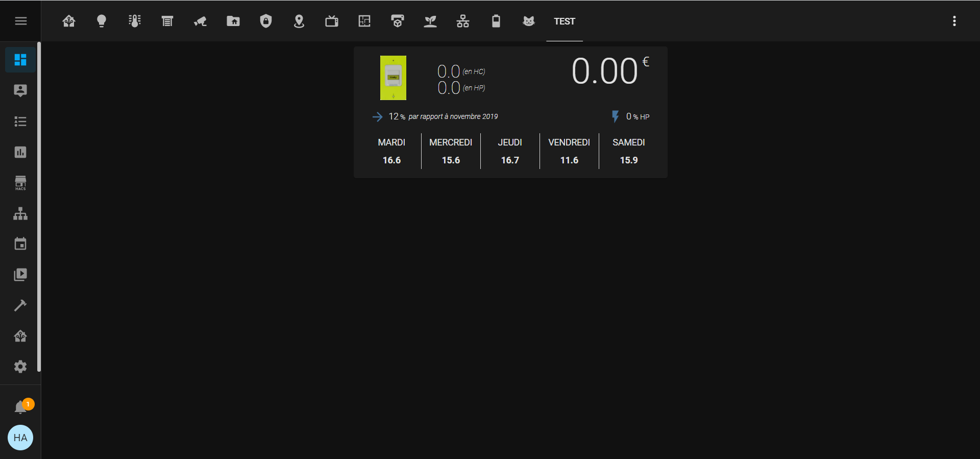Screen dimensions: 980x459
Task: Open the lightbulb view tab
Action: (x=102, y=21)
